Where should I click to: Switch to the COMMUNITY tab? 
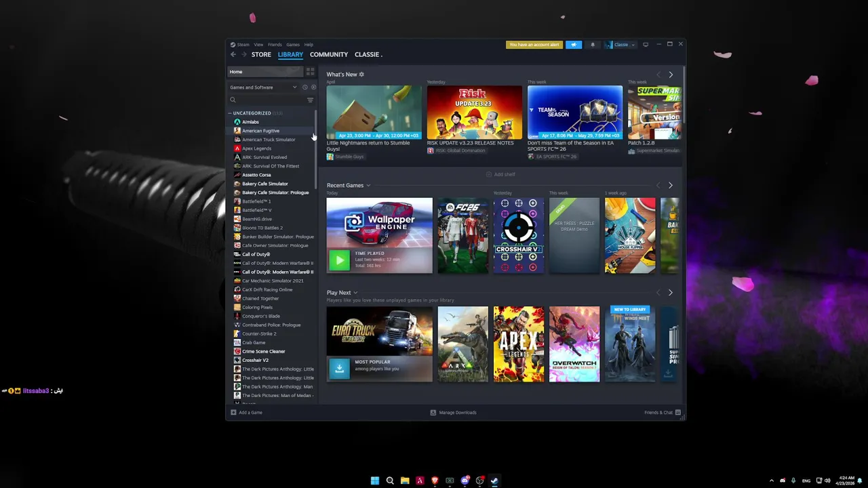pos(329,54)
